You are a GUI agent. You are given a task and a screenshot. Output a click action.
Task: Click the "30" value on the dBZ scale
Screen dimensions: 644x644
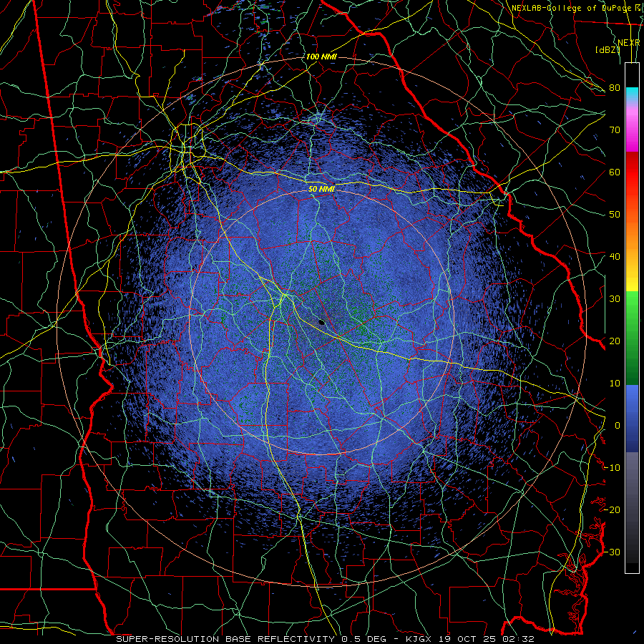pyautogui.click(x=615, y=298)
